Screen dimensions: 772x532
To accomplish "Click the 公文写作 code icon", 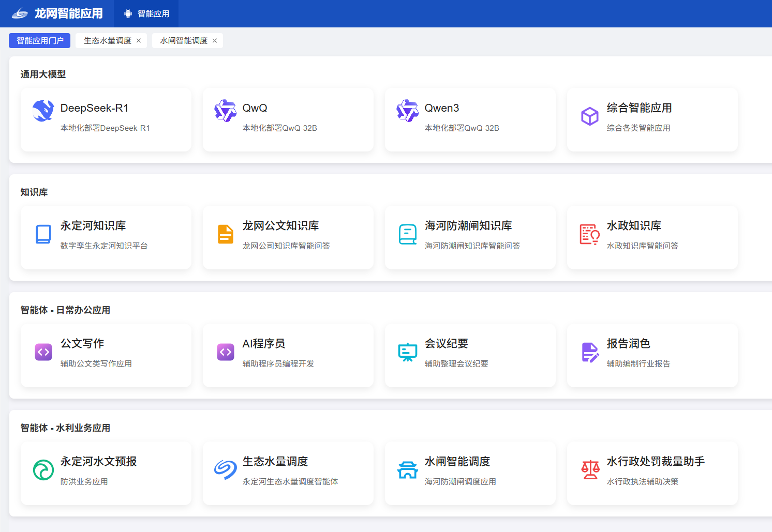I will coord(43,352).
